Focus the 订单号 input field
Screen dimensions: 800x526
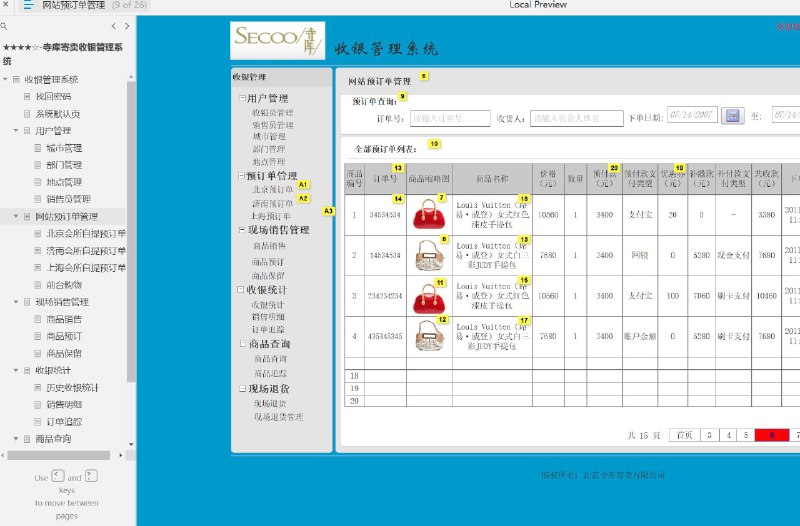[451, 118]
